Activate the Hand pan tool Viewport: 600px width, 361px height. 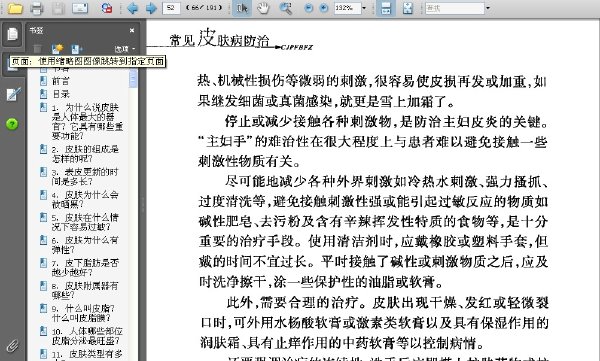[x=263, y=8]
